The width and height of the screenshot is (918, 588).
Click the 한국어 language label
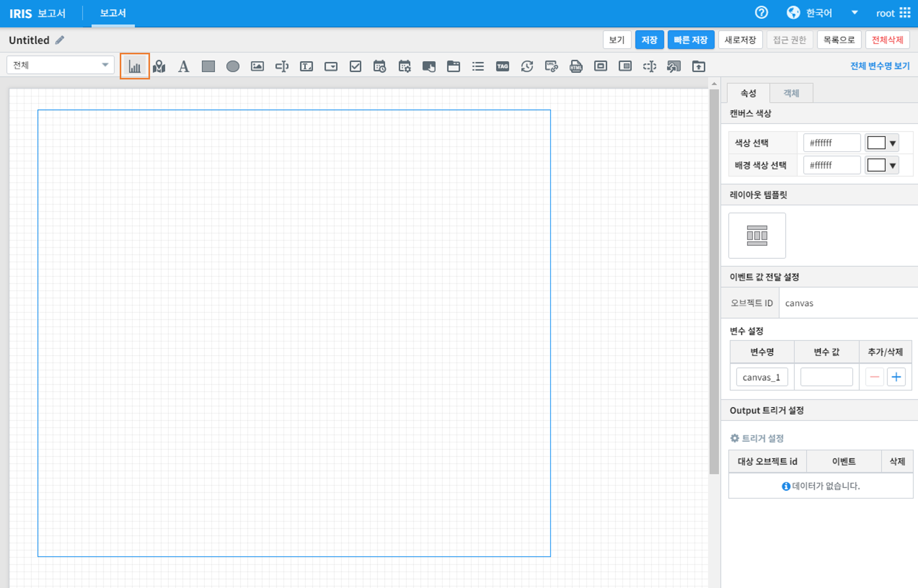point(819,13)
